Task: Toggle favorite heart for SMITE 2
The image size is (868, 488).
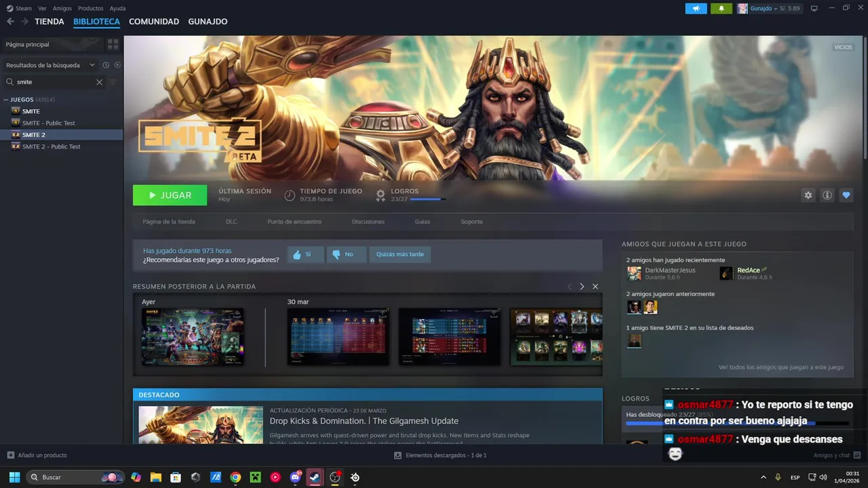Action: [846, 195]
